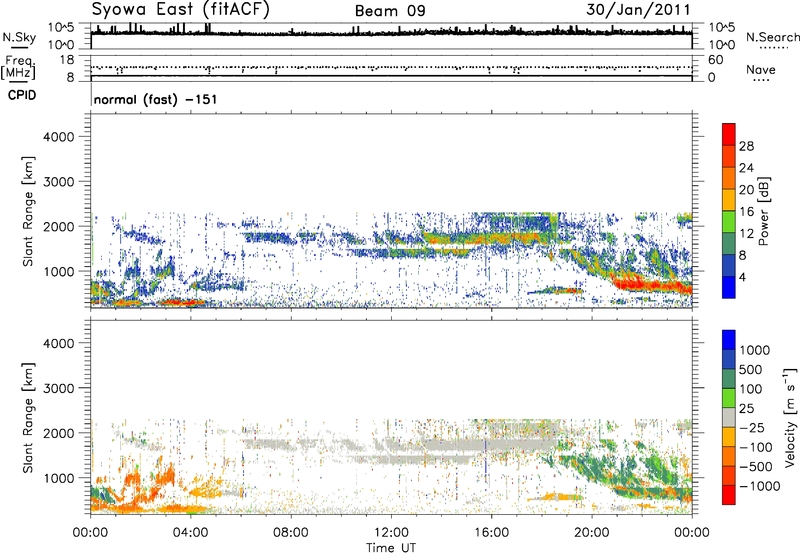Click the "4000" tick of the power panel
Image resolution: width=800 pixels, height=554 pixels.
click(x=58, y=137)
